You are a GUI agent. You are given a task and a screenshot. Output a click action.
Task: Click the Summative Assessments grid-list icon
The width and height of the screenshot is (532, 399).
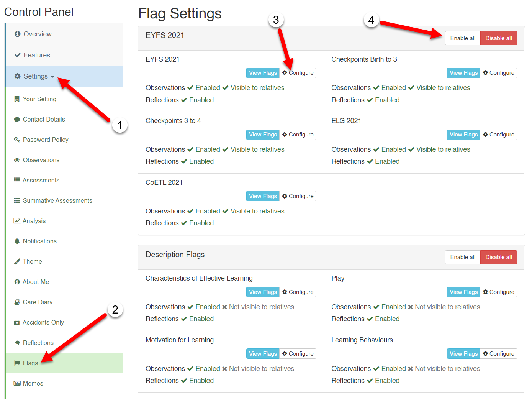(17, 200)
